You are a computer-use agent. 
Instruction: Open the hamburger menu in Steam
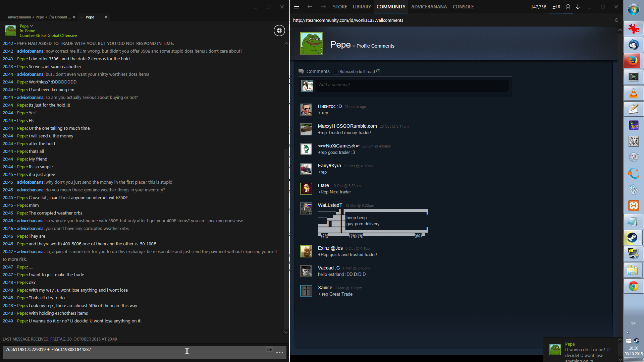(297, 7)
